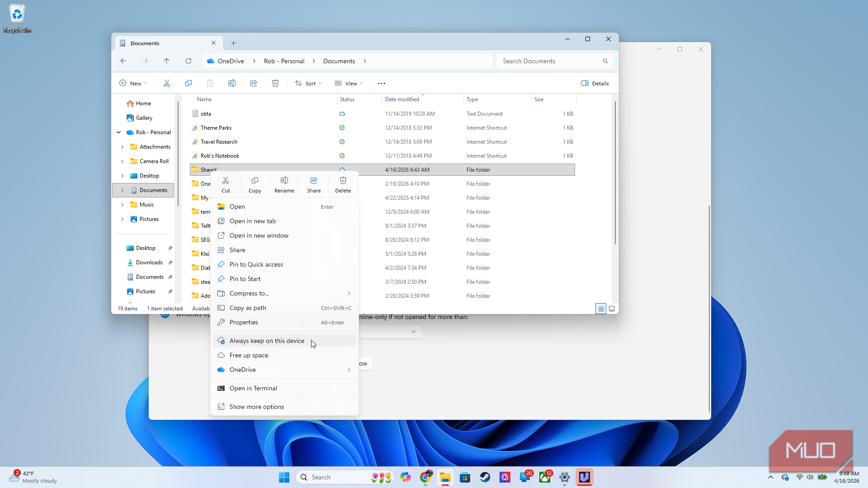Click OneDrive in the address breadcrumb
Viewport: 868px width, 488px height.
point(231,61)
